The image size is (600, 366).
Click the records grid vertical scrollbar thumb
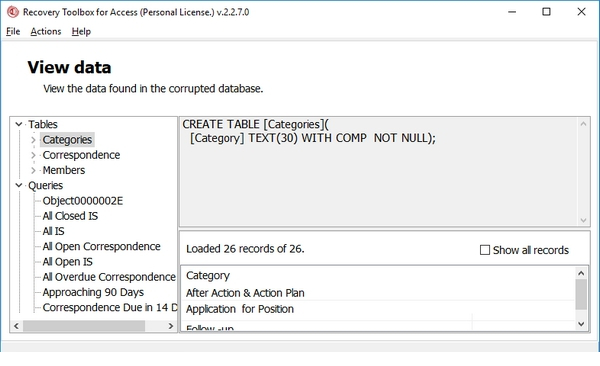tap(581, 294)
